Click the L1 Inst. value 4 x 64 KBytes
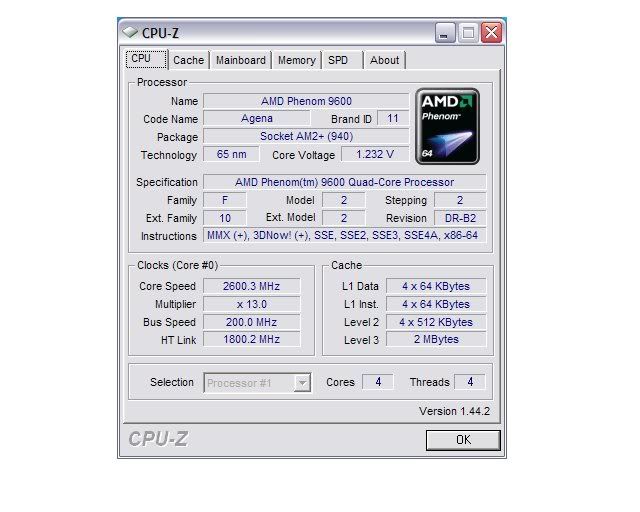 [x=436, y=304]
